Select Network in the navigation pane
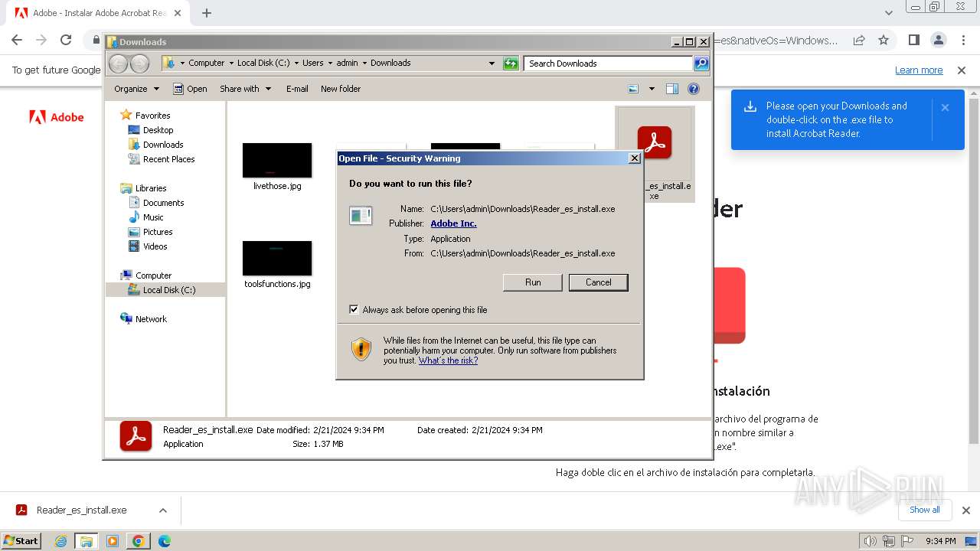The width and height of the screenshot is (980, 551). [x=144, y=319]
